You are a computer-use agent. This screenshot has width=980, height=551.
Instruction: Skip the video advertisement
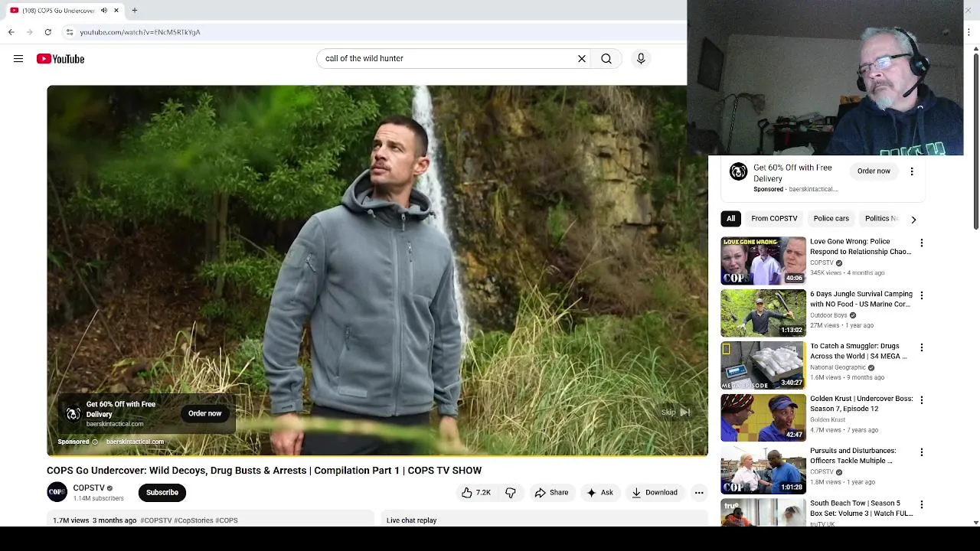pyautogui.click(x=676, y=413)
